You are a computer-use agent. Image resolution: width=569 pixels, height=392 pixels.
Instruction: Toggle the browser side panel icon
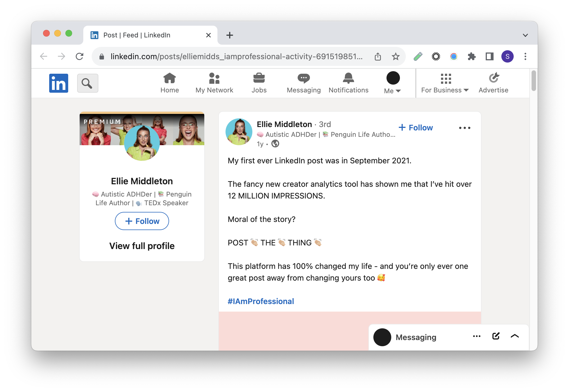[x=489, y=57]
